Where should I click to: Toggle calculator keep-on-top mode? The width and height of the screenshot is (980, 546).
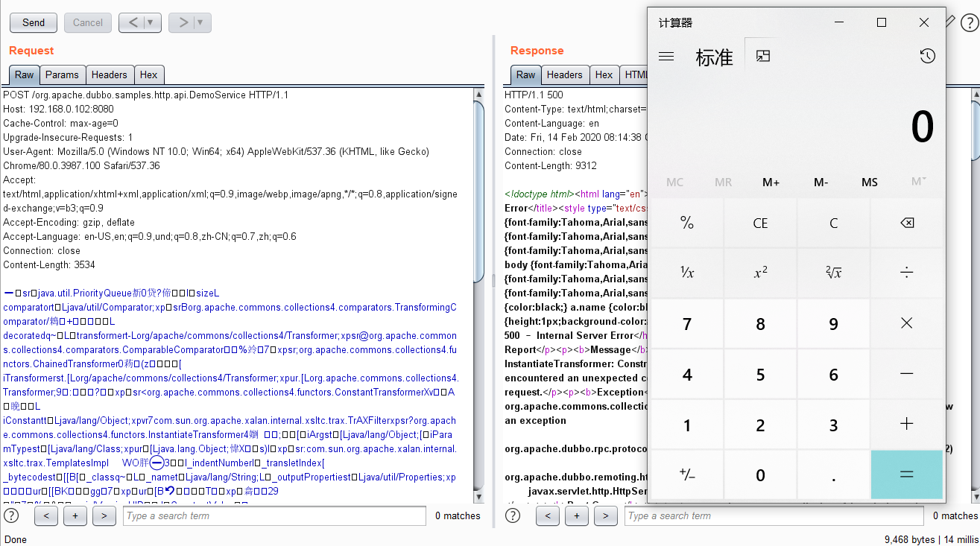click(762, 57)
